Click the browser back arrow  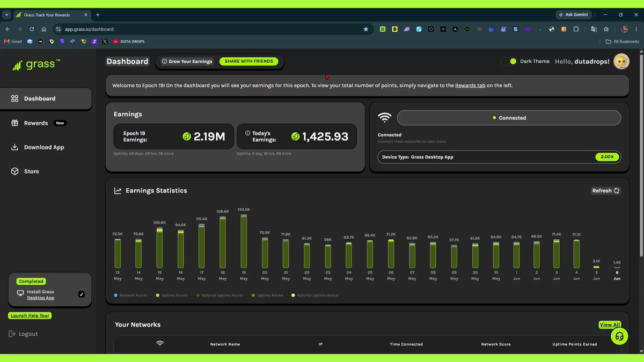click(8, 29)
